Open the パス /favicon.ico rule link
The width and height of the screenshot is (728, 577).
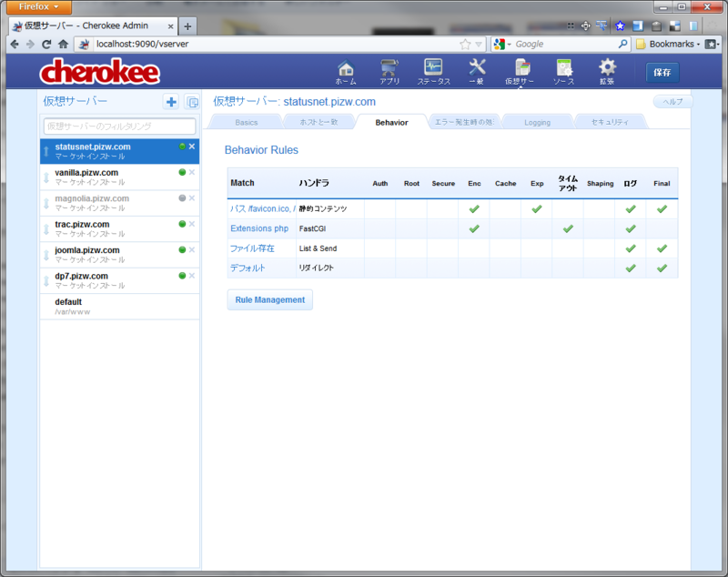point(263,209)
